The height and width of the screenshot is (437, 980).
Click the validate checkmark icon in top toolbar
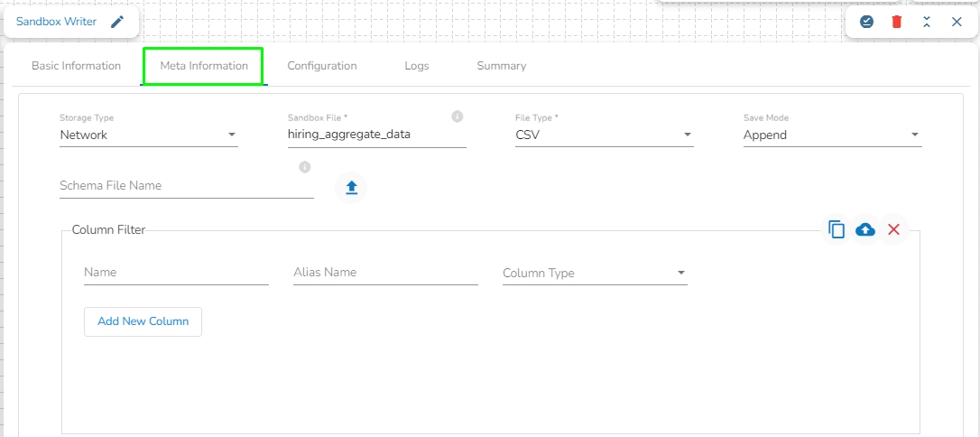866,22
